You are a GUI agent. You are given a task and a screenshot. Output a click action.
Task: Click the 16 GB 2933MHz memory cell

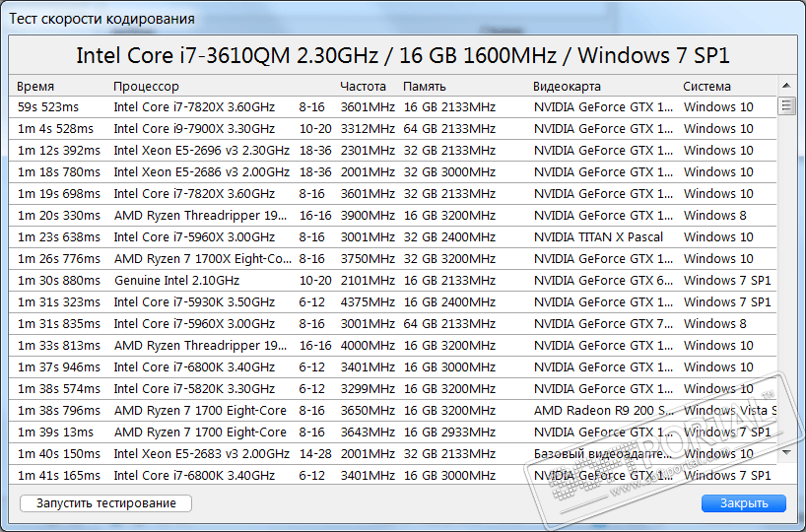click(449, 432)
